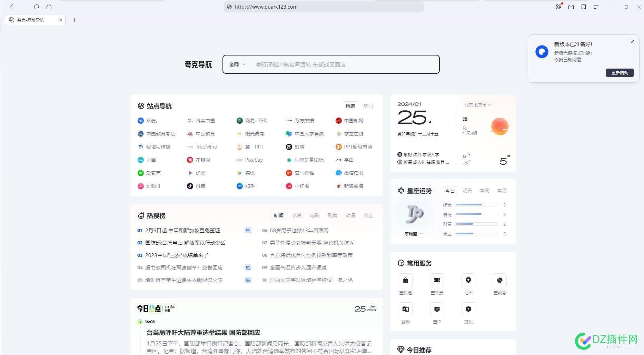The width and height of the screenshot is (644, 355).
Task: Switch to the 剧集 hot search tab
Action: (333, 215)
